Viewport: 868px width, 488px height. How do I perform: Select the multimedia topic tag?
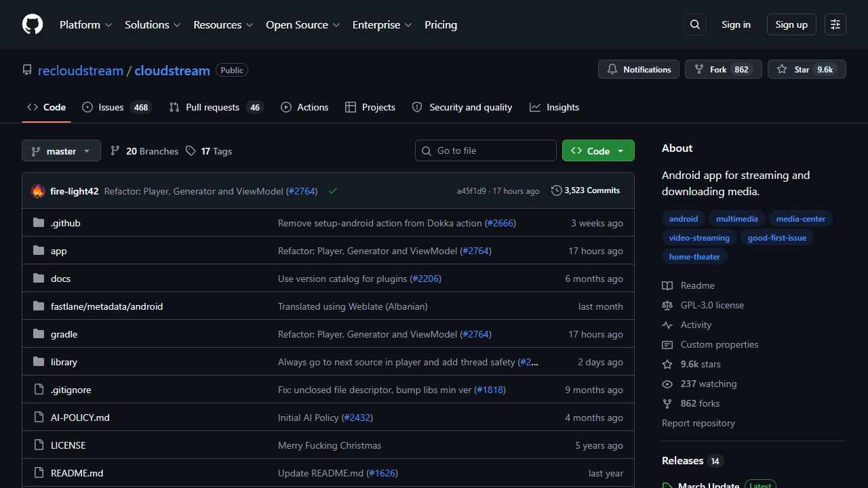coord(737,219)
